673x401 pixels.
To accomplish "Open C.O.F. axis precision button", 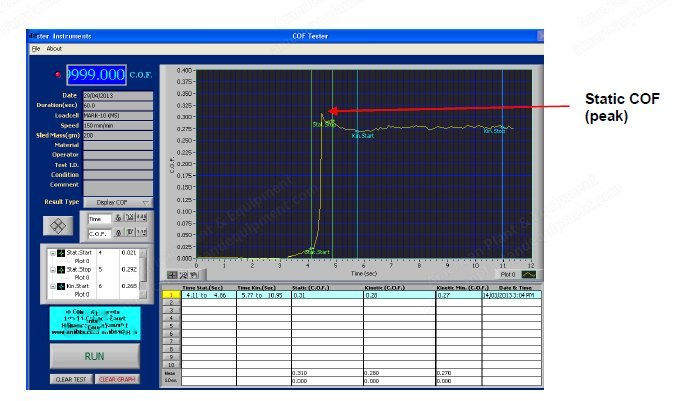I will pos(141,233).
